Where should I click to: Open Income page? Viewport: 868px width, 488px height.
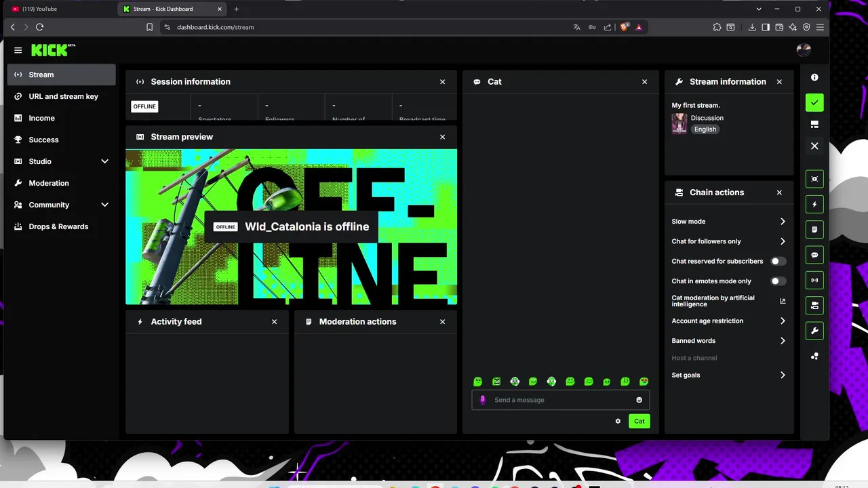61,118
